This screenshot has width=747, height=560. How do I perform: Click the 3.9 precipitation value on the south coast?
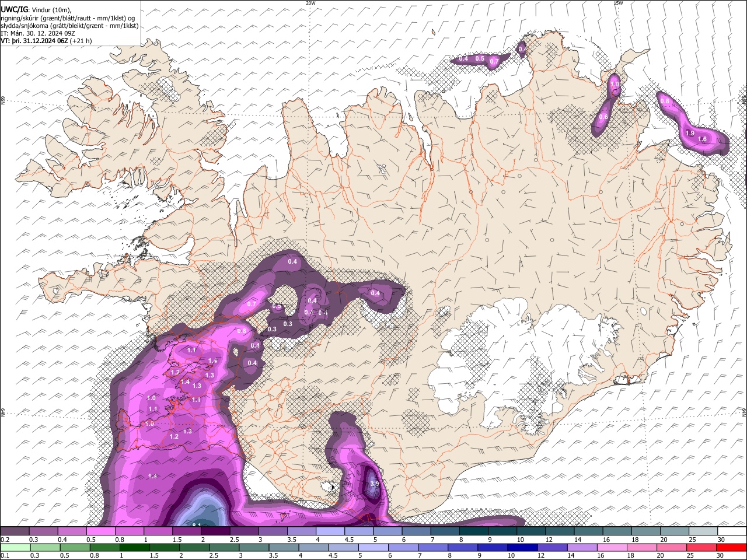click(x=375, y=484)
